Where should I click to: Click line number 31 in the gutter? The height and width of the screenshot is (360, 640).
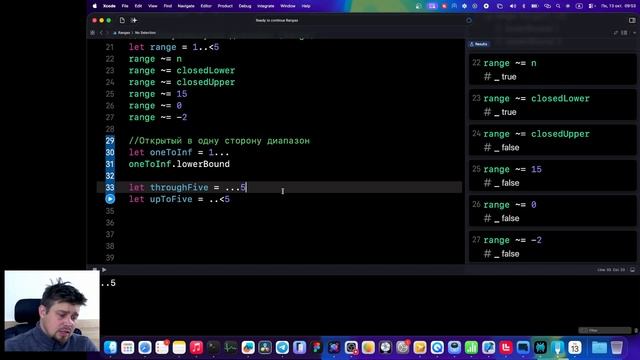110,164
